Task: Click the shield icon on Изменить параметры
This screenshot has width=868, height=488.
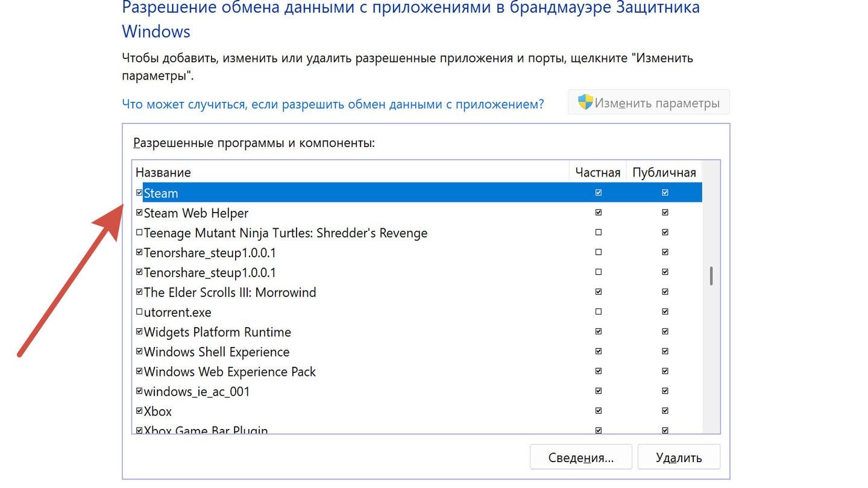Action: (585, 102)
